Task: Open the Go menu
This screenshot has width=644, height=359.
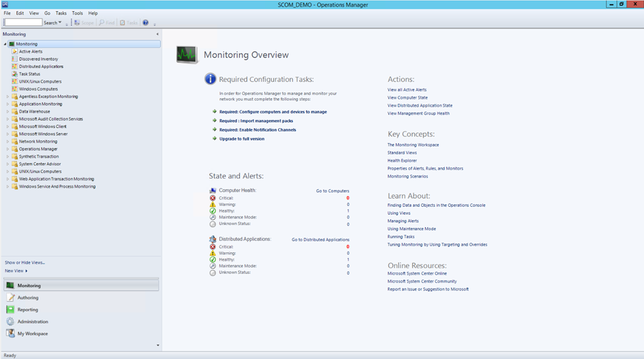Action: (x=47, y=13)
